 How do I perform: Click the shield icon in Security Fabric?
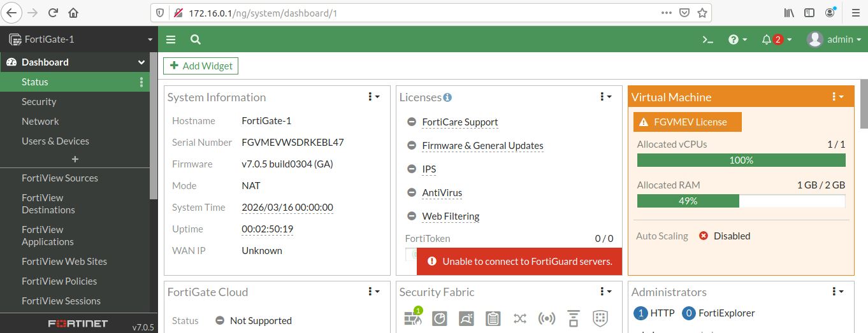(x=600, y=318)
